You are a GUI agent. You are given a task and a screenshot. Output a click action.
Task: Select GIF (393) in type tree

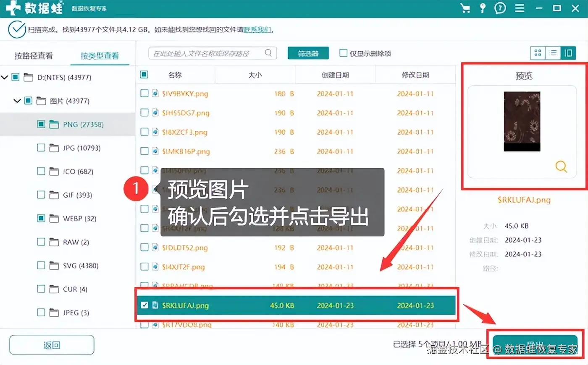77,195
